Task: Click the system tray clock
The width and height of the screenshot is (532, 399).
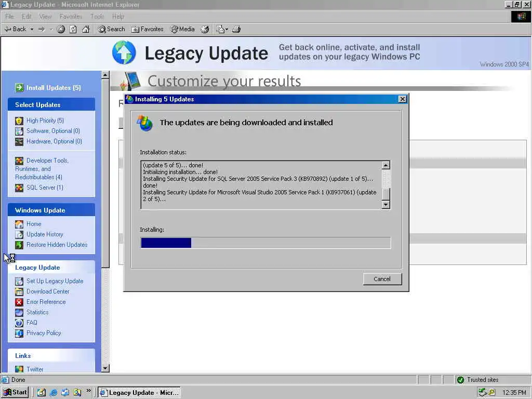Action: [514, 393]
